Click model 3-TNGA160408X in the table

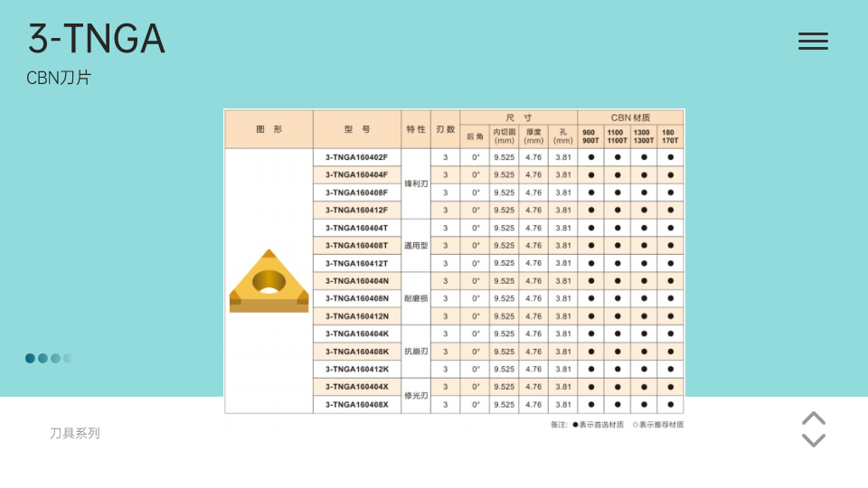coord(356,405)
